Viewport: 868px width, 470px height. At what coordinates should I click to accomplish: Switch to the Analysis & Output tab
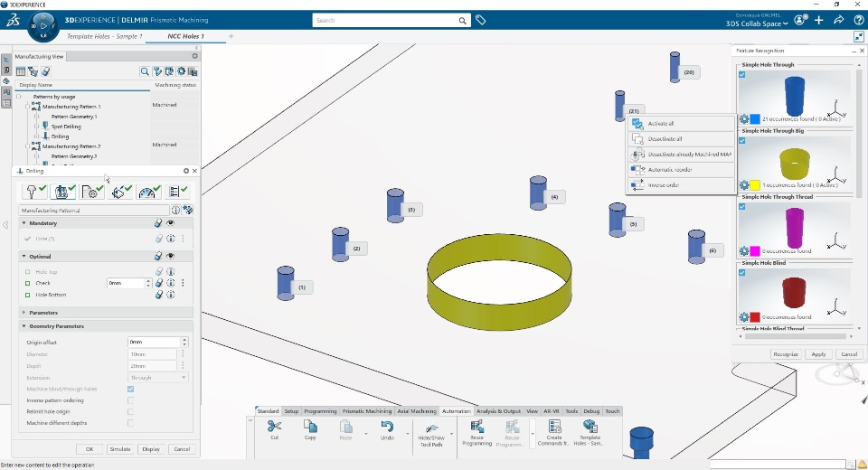[499, 411]
